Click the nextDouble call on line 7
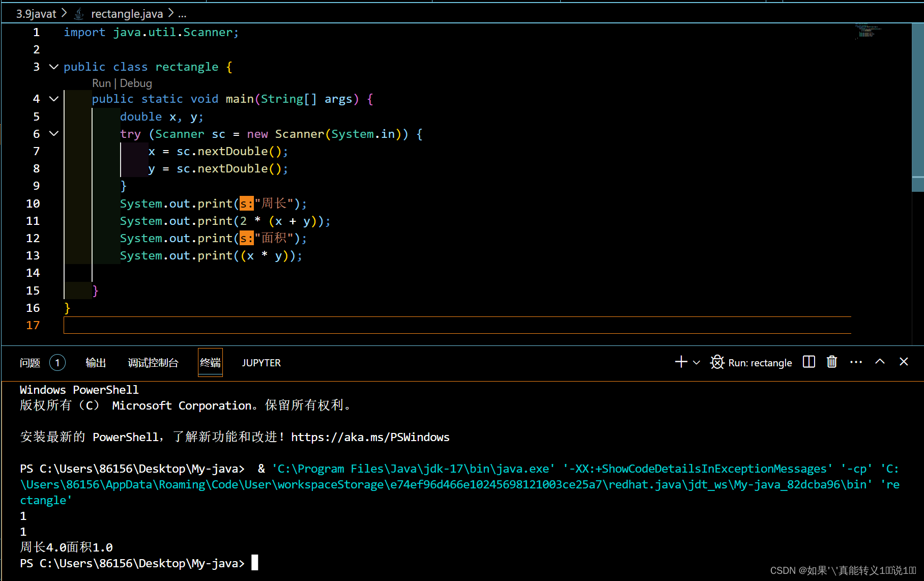This screenshot has width=924, height=581. (x=233, y=151)
